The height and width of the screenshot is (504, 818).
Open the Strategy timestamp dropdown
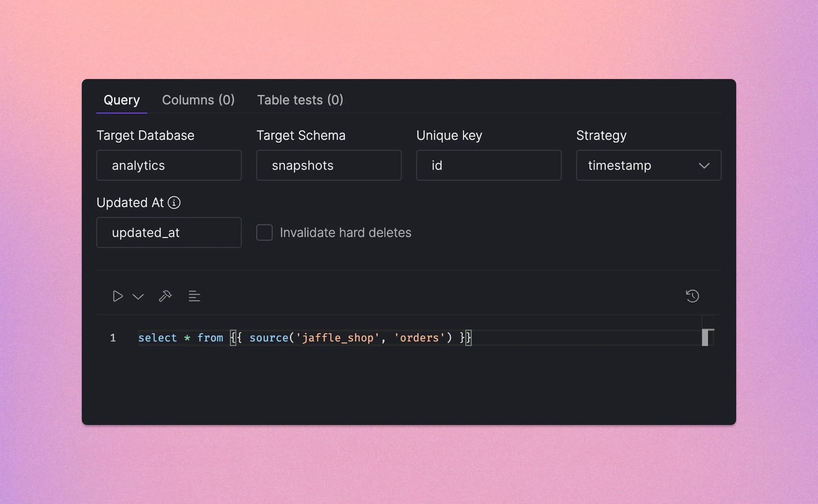point(648,165)
